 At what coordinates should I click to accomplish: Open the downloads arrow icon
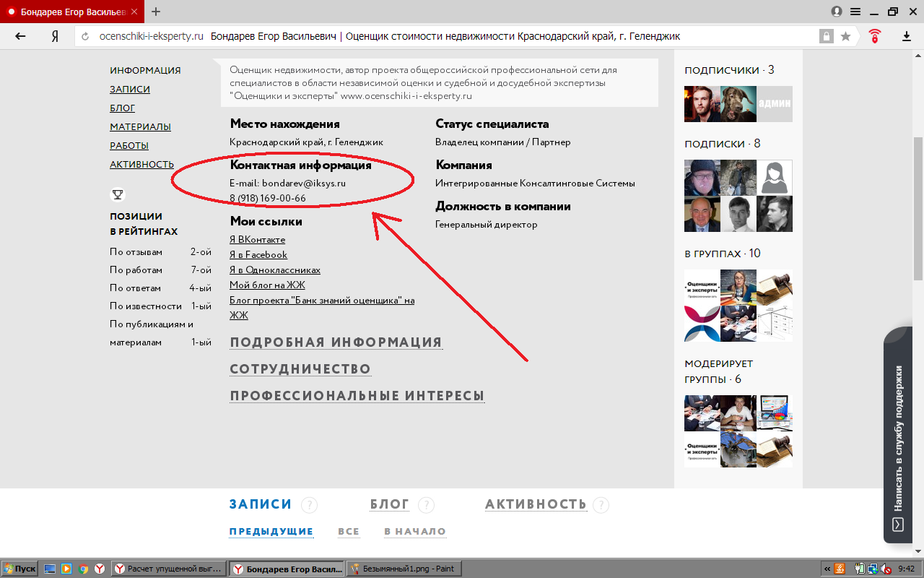click(x=906, y=36)
